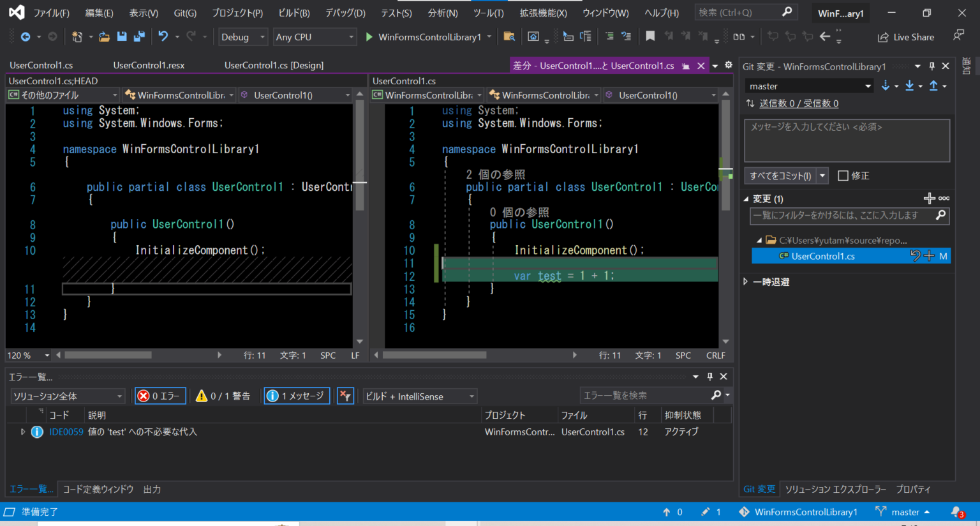Click the commit message input field
The image size is (980, 526).
click(x=847, y=139)
